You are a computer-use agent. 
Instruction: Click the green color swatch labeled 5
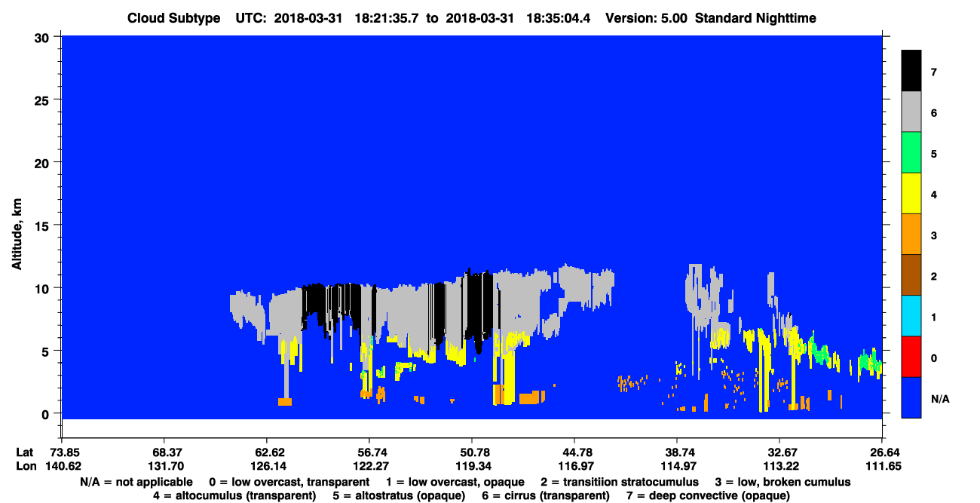tap(911, 153)
